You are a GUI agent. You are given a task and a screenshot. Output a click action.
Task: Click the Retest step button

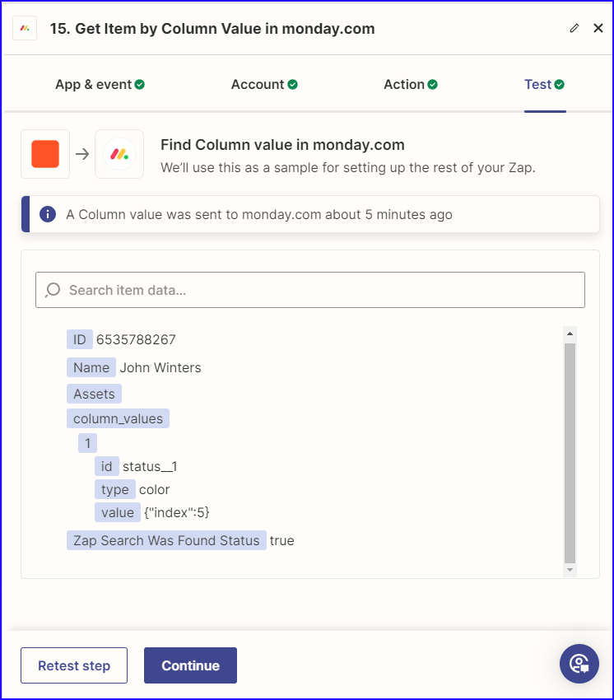coord(74,665)
